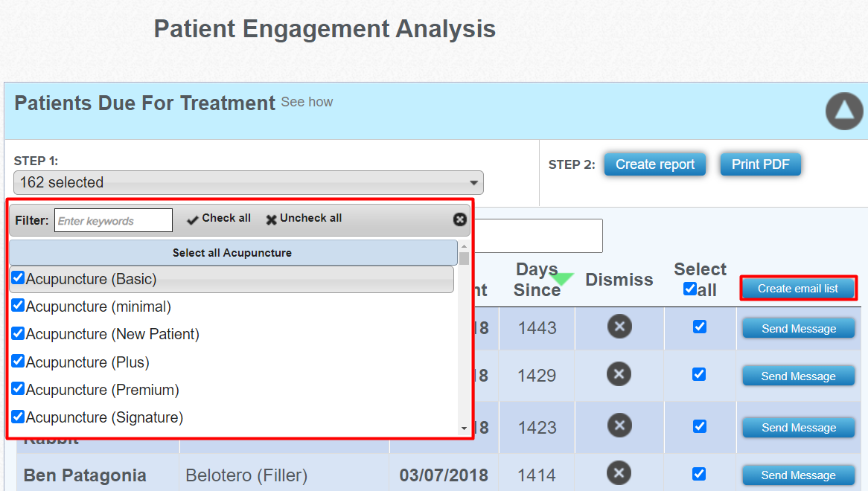868x491 pixels.
Task: Click the Check all checkmark option
Action: click(219, 219)
